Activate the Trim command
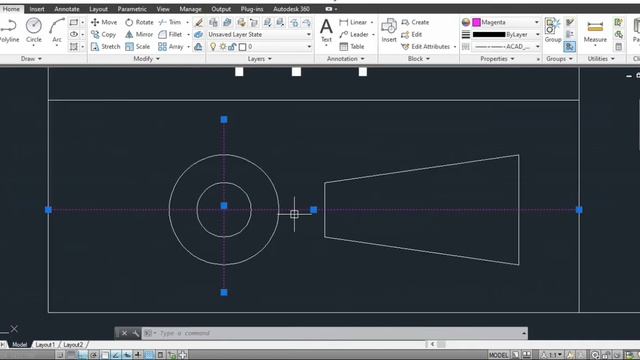 pyautogui.click(x=170, y=22)
